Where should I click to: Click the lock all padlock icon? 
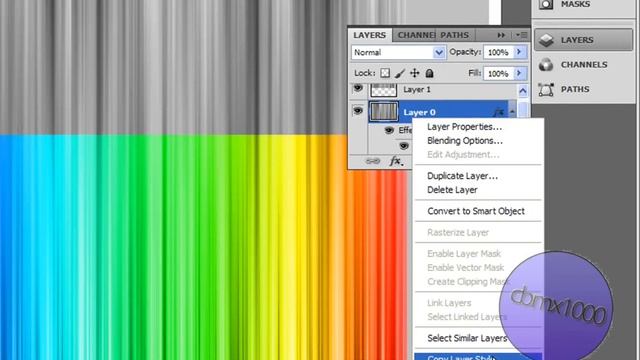click(x=429, y=73)
